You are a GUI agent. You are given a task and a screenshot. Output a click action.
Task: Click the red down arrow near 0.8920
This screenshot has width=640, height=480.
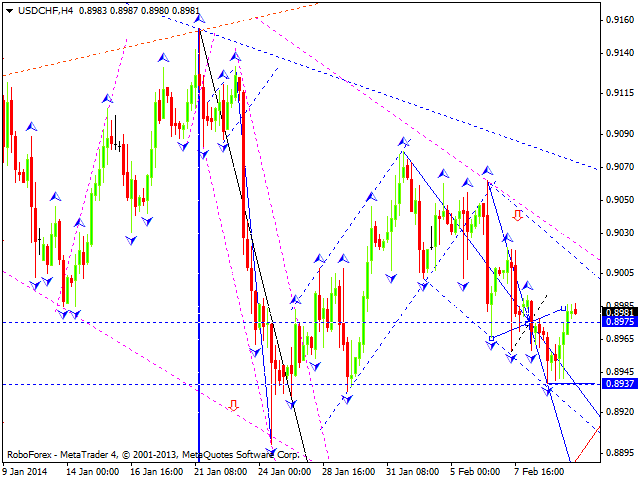(233, 405)
